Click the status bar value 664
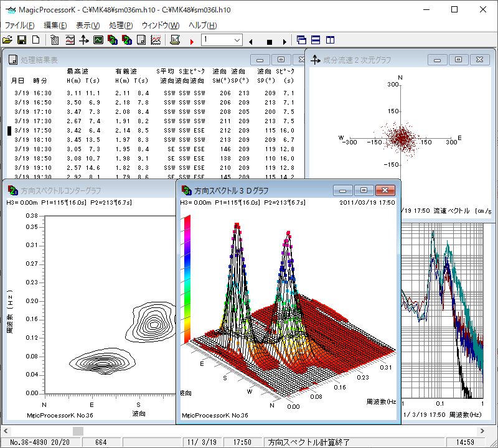 point(101,442)
